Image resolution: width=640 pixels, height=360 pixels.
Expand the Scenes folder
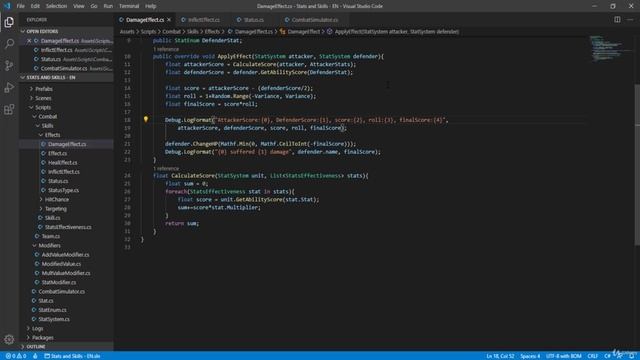43,98
